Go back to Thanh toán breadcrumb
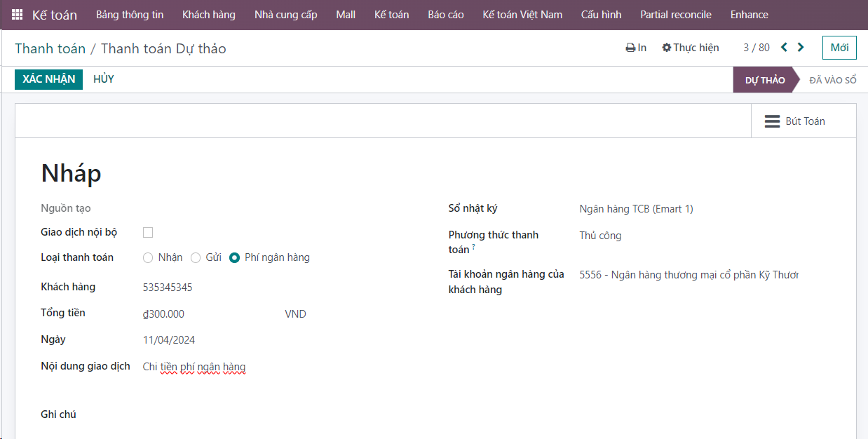The width and height of the screenshot is (868, 439). coord(50,48)
